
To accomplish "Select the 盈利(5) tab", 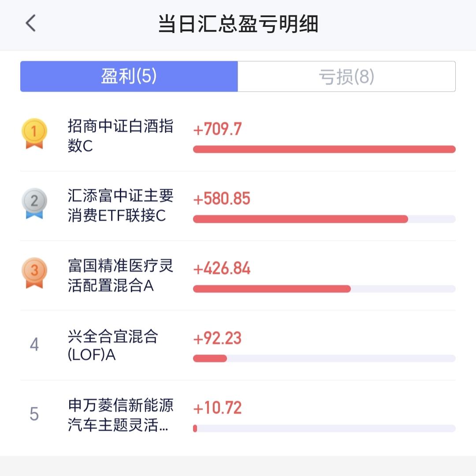I will coord(129,77).
